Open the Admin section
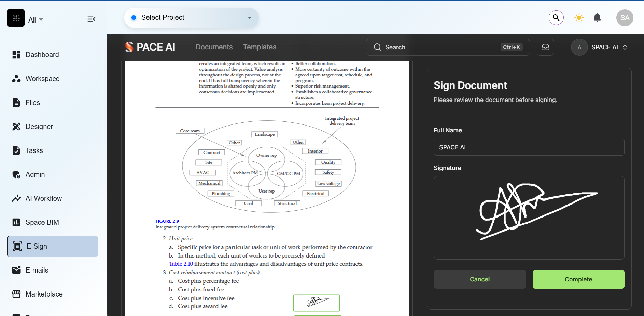This screenshot has height=316, width=644. click(x=35, y=174)
